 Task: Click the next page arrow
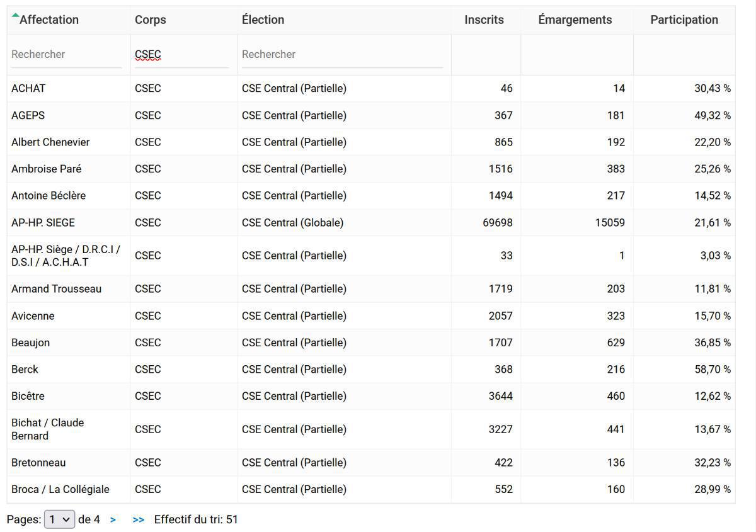coord(113,520)
